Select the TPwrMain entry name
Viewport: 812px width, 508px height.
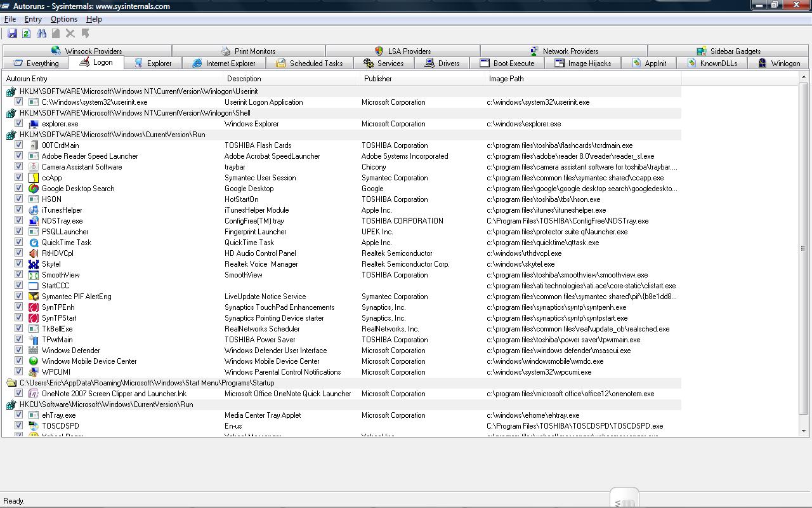click(x=57, y=340)
